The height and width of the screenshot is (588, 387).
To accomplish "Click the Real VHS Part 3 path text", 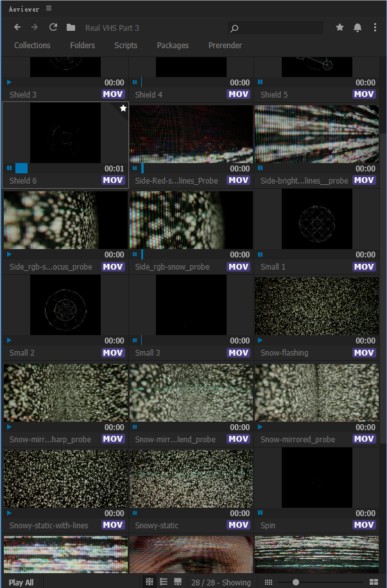I will pyautogui.click(x=112, y=28).
